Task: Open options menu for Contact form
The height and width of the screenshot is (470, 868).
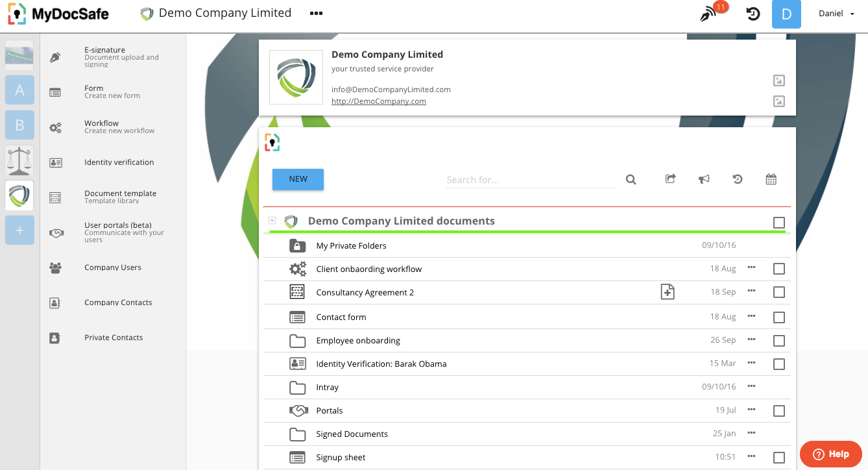Action: point(751,315)
